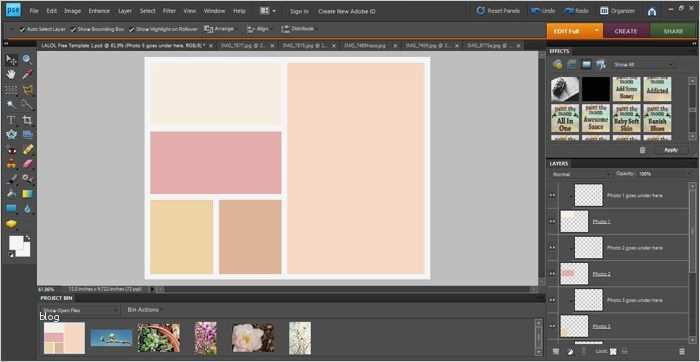Open the Layer menu

point(125,11)
